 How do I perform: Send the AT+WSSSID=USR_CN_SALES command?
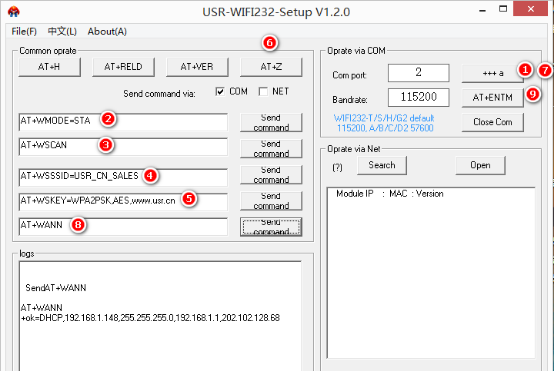[271, 175]
